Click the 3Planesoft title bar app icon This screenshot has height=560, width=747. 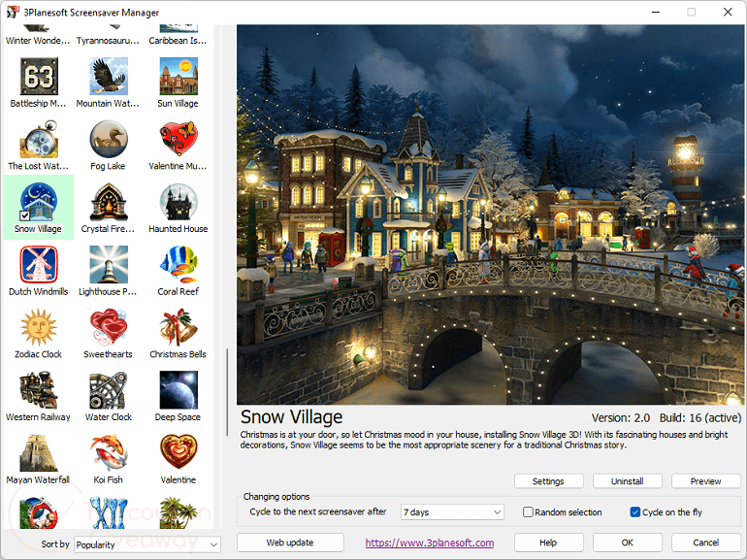[13, 12]
